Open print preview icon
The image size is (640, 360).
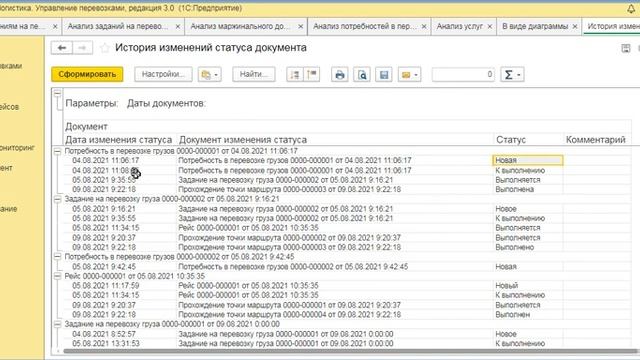coord(362,75)
